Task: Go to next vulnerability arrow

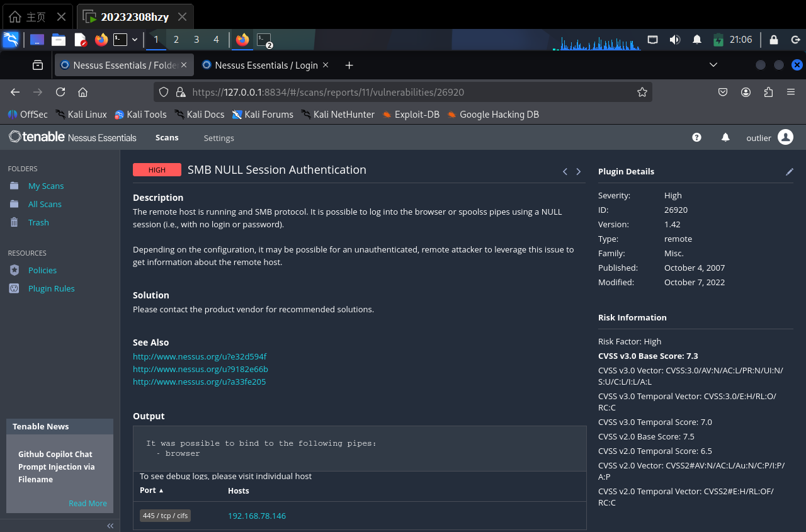Action: [579, 172]
